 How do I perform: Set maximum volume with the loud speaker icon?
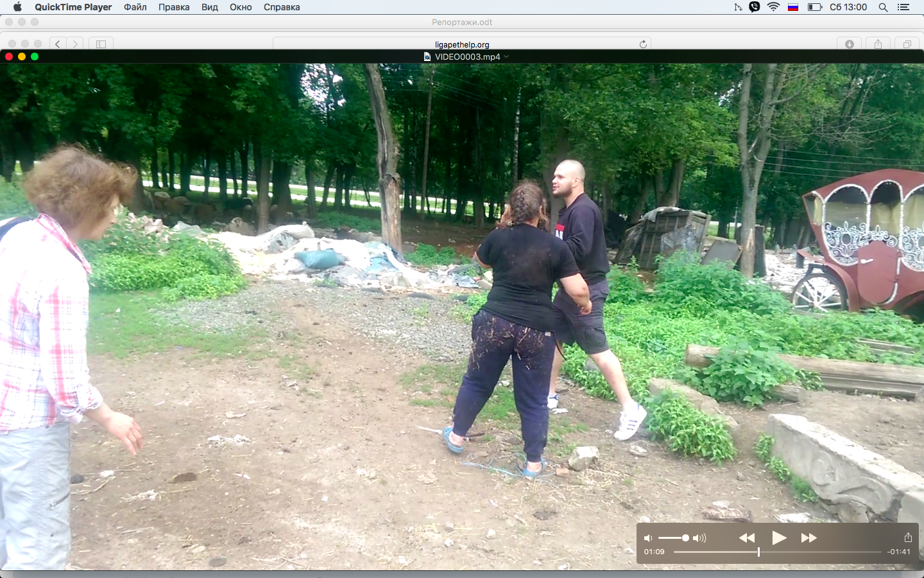(x=699, y=538)
